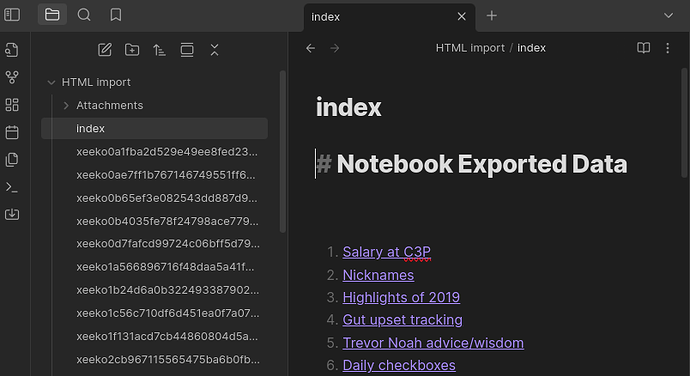This screenshot has height=376, width=690.
Task: Expand the Attachments folder
Action: click(x=66, y=106)
